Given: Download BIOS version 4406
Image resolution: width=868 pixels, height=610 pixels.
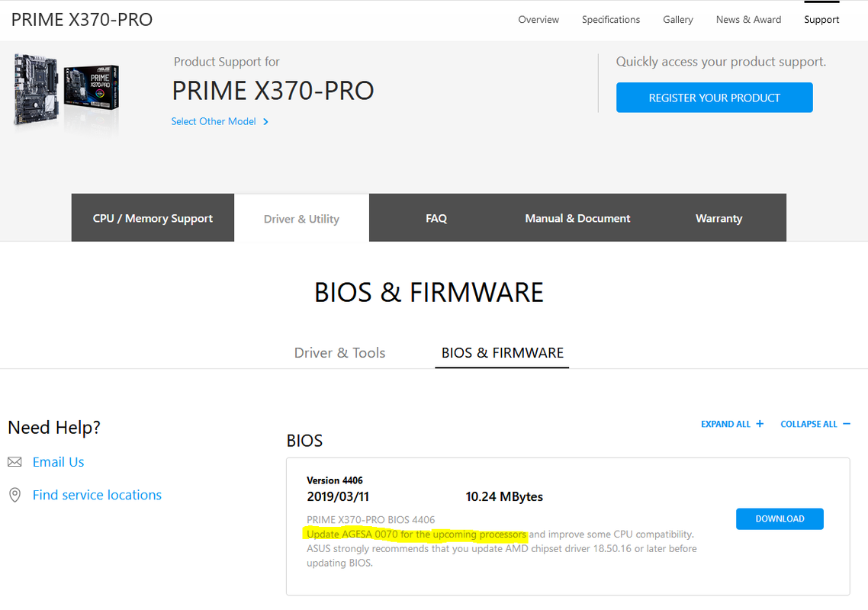Looking at the screenshot, I should 780,518.
